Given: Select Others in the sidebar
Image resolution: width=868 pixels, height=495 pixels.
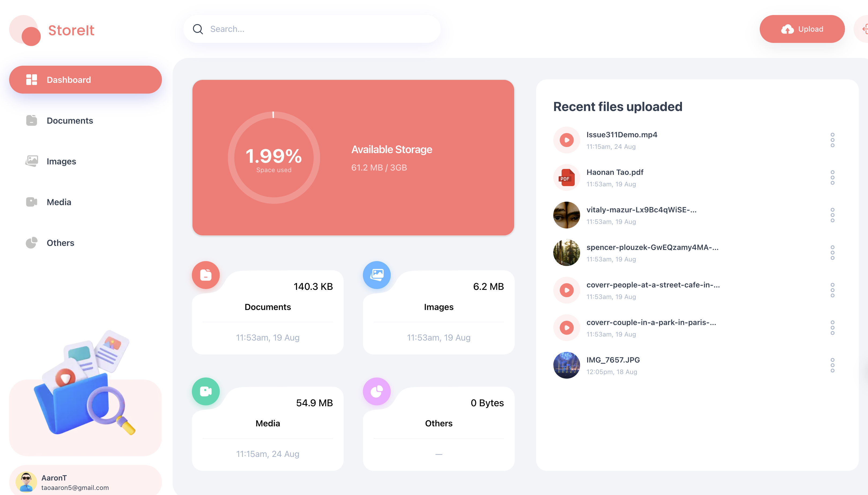Looking at the screenshot, I should [x=60, y=243].
